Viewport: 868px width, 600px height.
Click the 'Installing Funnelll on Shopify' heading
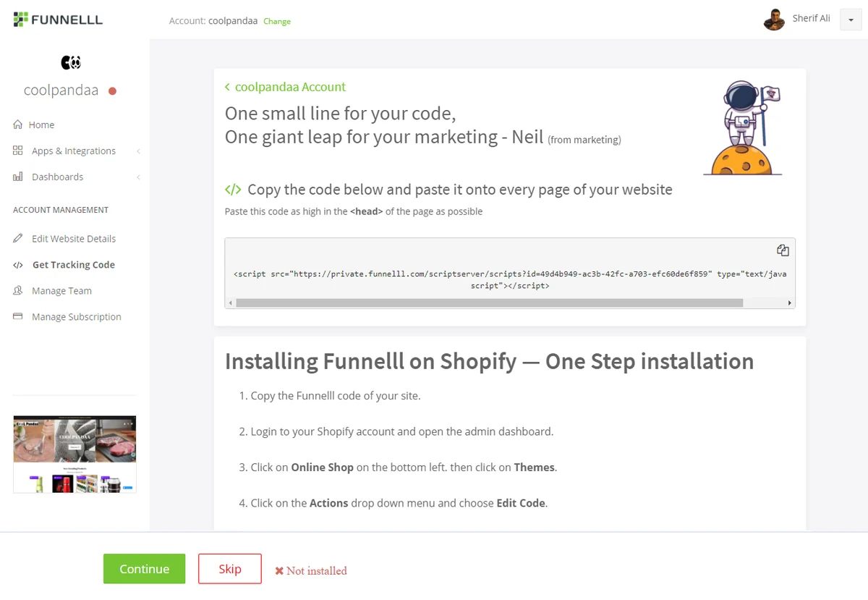click(x=489, y=361)
